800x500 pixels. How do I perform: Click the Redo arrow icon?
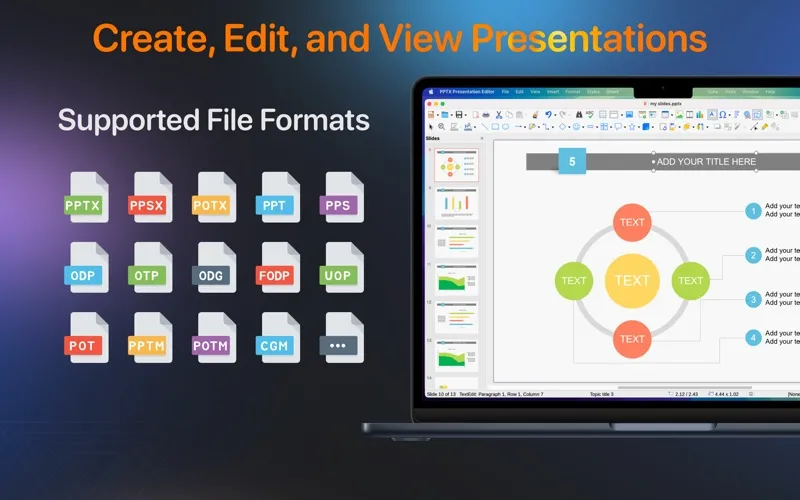[562, 115]
